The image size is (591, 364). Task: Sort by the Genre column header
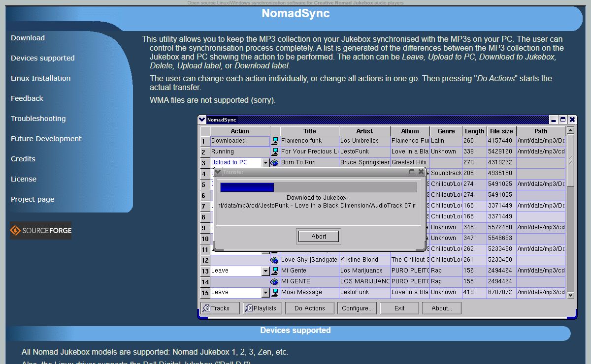pos(446,131)
